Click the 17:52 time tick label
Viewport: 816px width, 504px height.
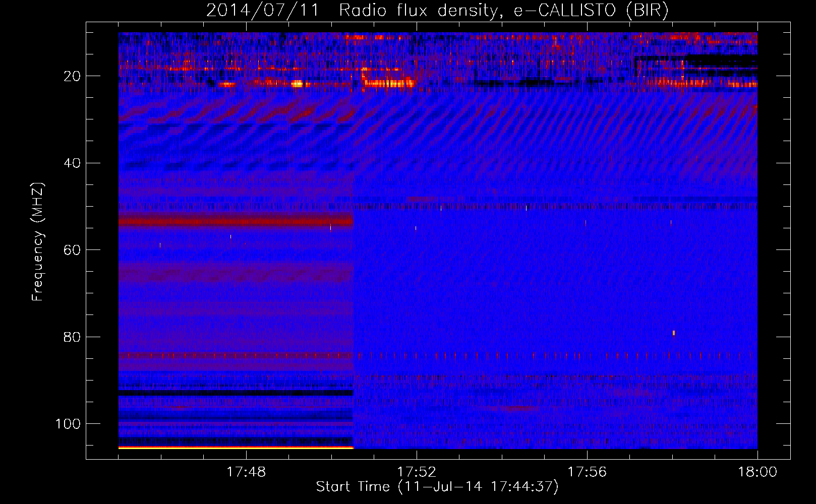[x=417, y=472]
